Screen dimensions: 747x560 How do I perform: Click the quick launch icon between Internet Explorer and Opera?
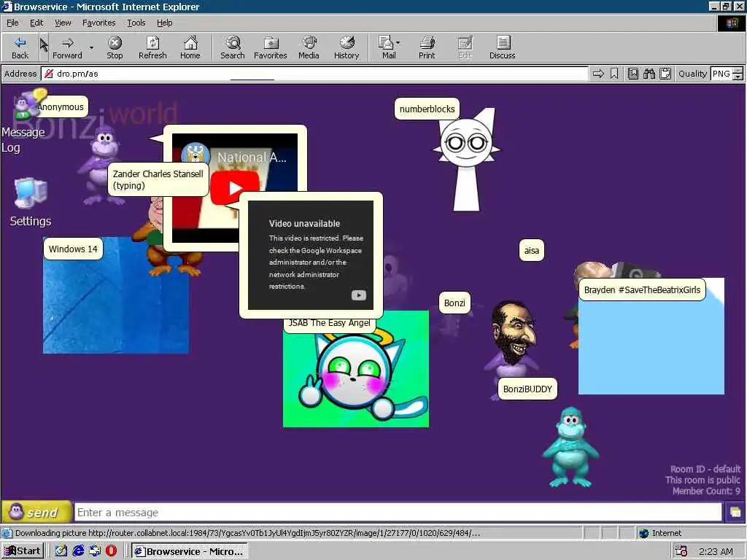pos(95,551)
